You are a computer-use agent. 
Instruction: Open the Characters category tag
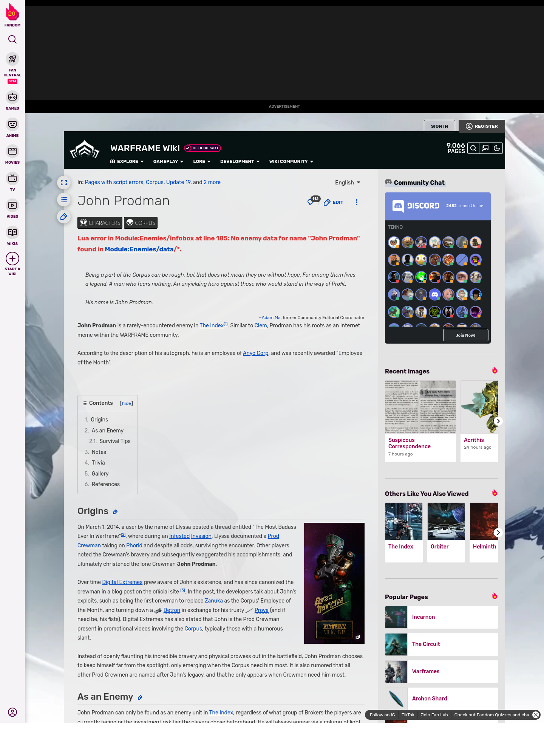[100, 223]
